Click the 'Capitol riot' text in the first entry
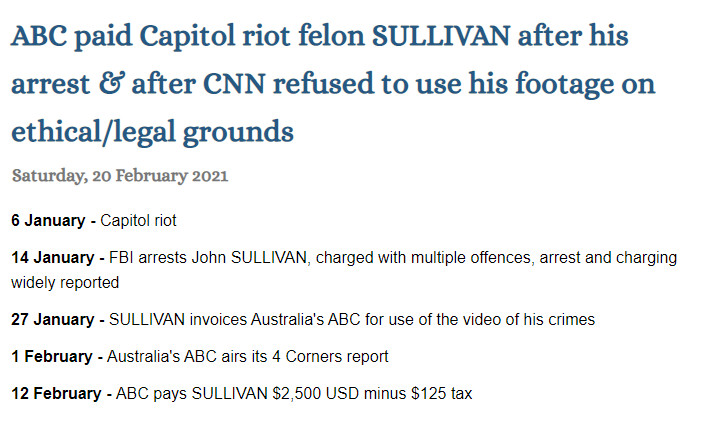 (138, 220)
